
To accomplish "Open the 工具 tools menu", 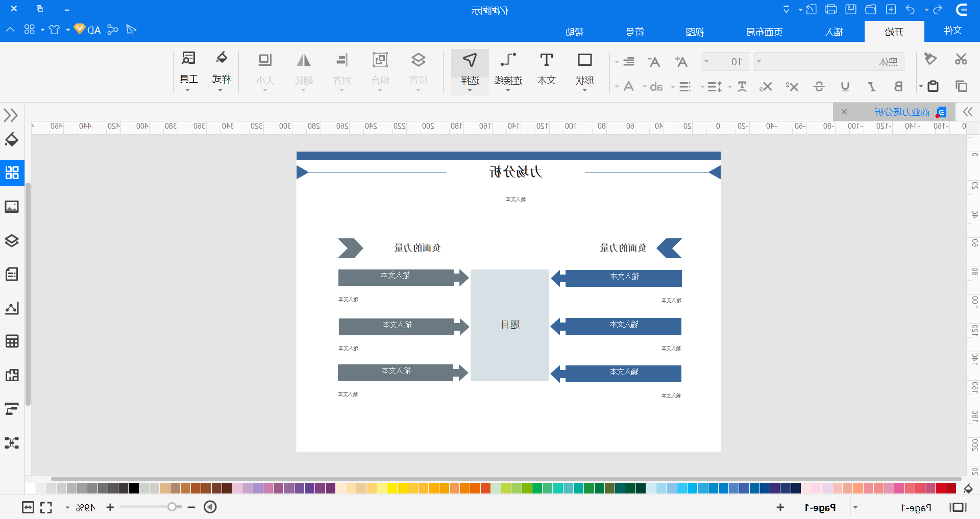I will pos(188,71).
